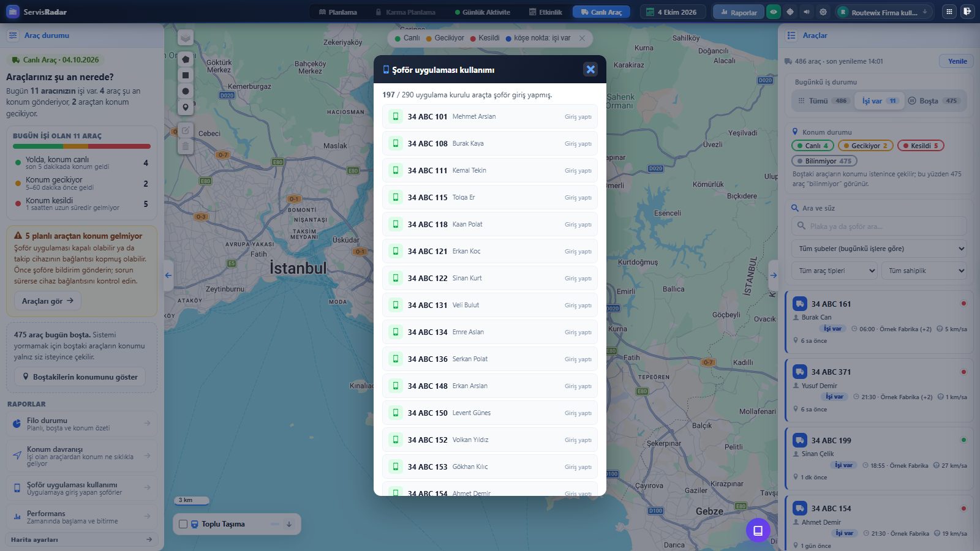Select the square draw tool on map
The image size is (980, 551).
[186, 75]
